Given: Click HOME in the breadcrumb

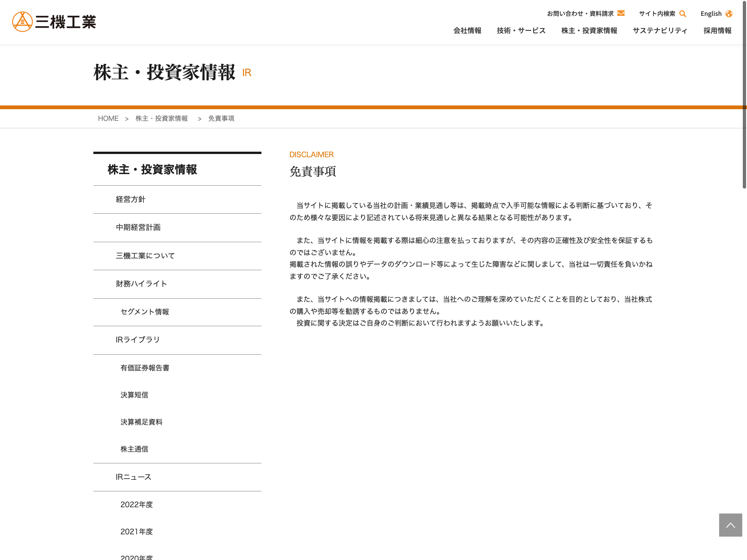Looking at the screenshot, I should (108, 119).
